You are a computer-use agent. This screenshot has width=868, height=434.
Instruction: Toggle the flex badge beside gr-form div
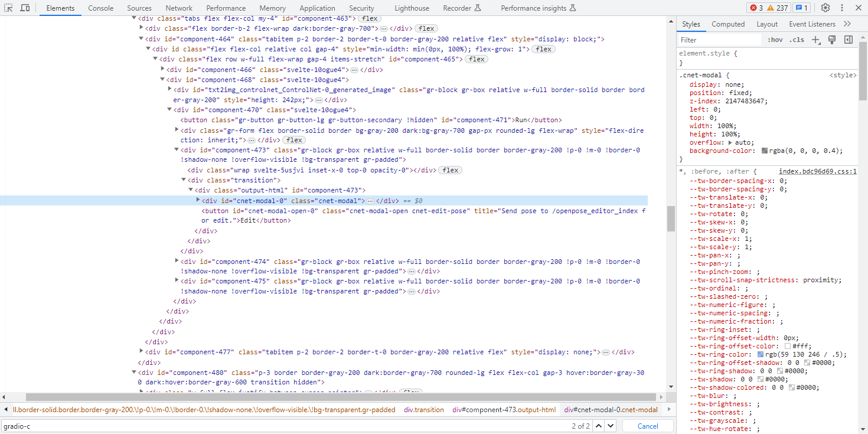pyautogui.click(x=293, y=139)
